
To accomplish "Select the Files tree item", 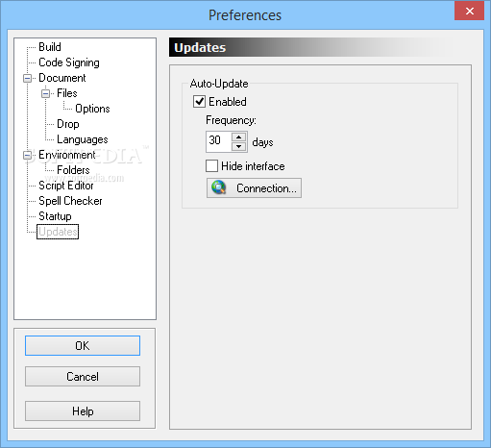I will (67, 93).
